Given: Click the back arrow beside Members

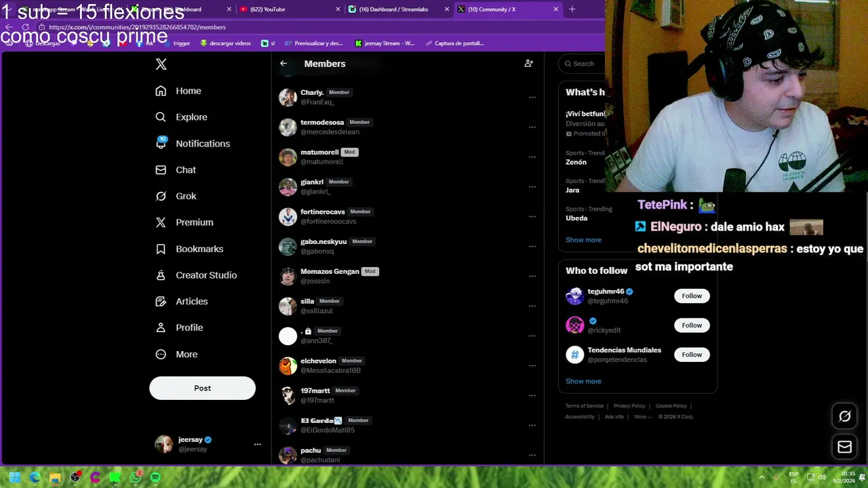Looking at the screenshot, I should tap(283, 64).
